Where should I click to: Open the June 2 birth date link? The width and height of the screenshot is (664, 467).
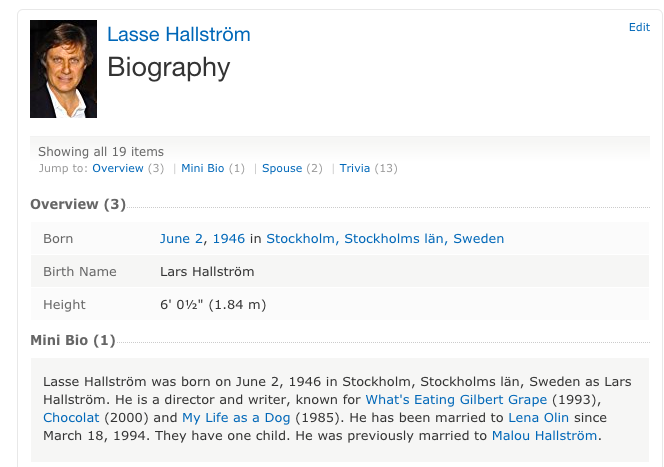coord(182,238)
